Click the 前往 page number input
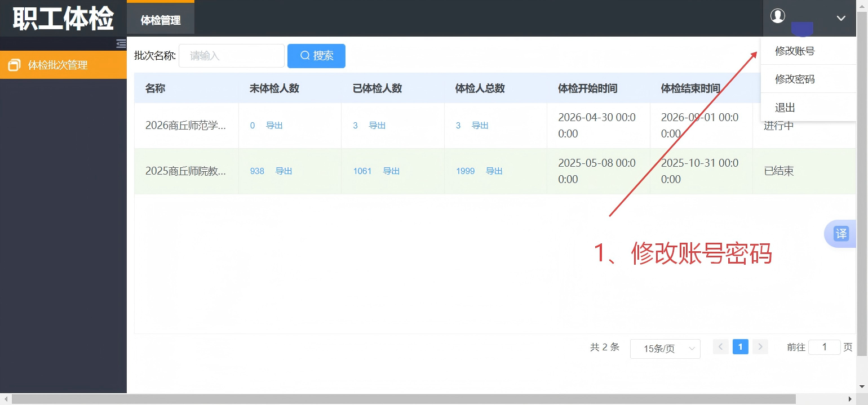868x405 pixels. (x=824, y=347)
